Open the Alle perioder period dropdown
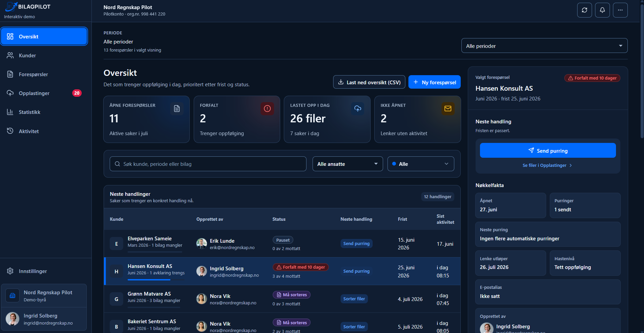Screen dimensions: 644x333 click(x=544, y=46)
